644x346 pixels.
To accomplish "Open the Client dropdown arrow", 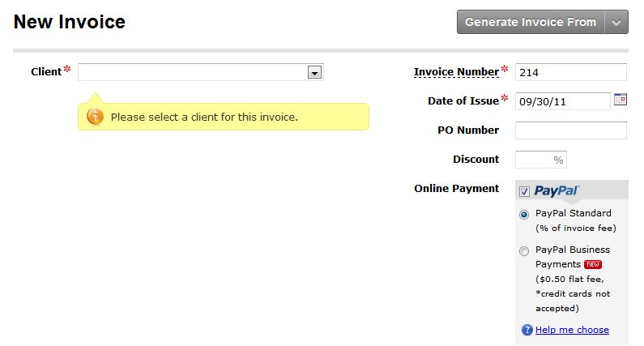I will coord(314,73).
